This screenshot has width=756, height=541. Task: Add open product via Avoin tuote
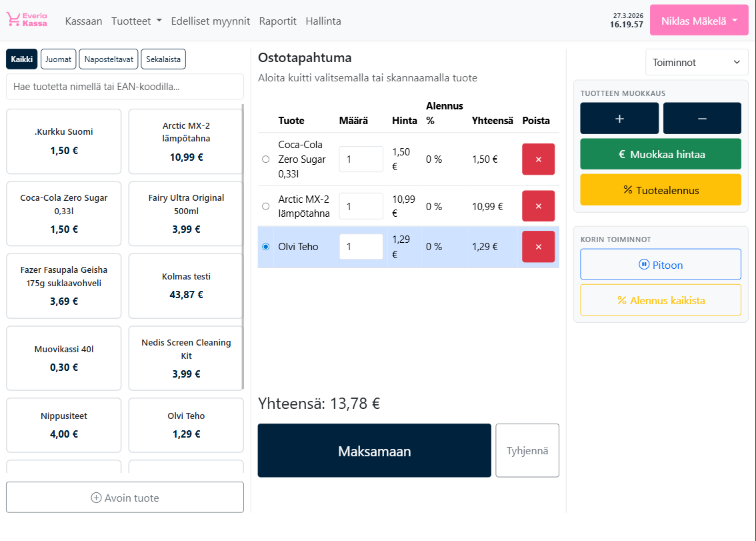click(x=125, y=498)
